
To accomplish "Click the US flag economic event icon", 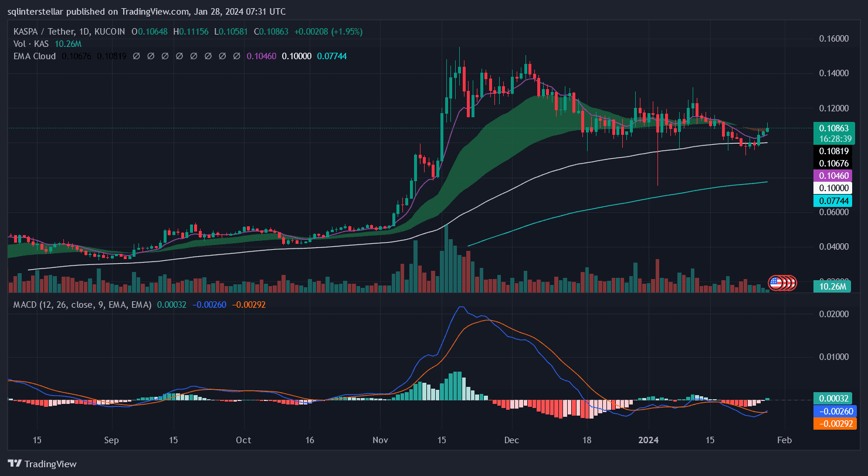I will tap(776, 283).
